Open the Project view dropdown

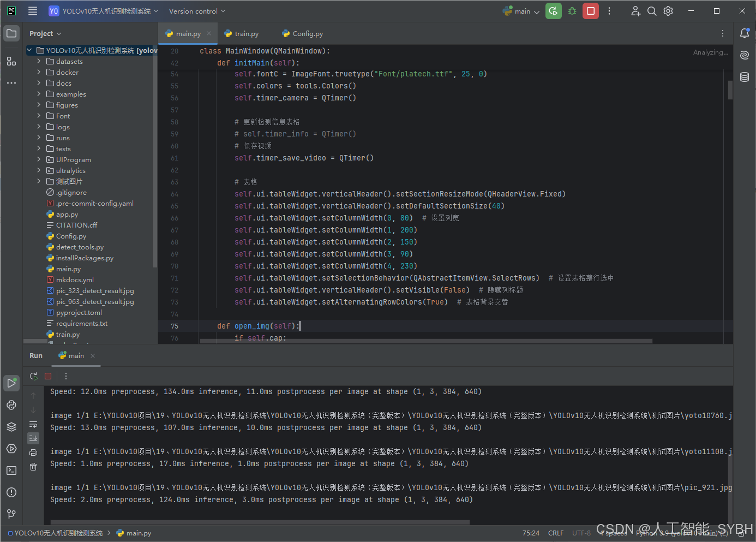tap(45, 33)
